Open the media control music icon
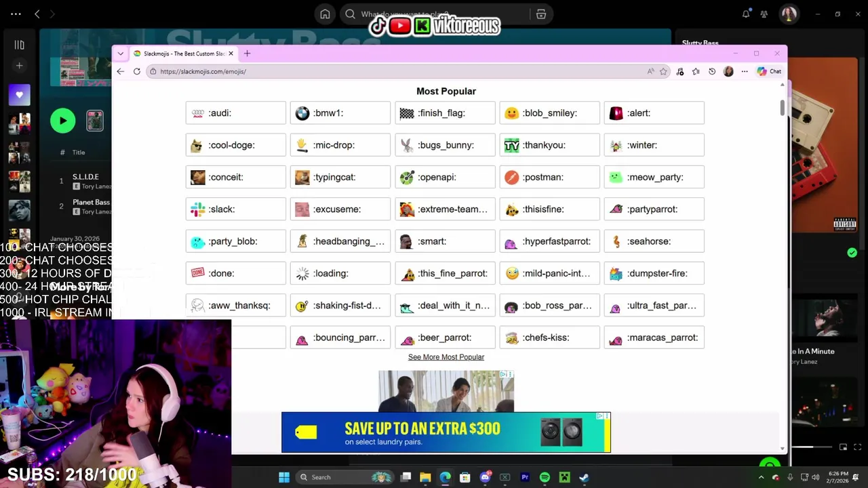Image resolution: width=868 pixels, height=488 pixels. point(680,71)
